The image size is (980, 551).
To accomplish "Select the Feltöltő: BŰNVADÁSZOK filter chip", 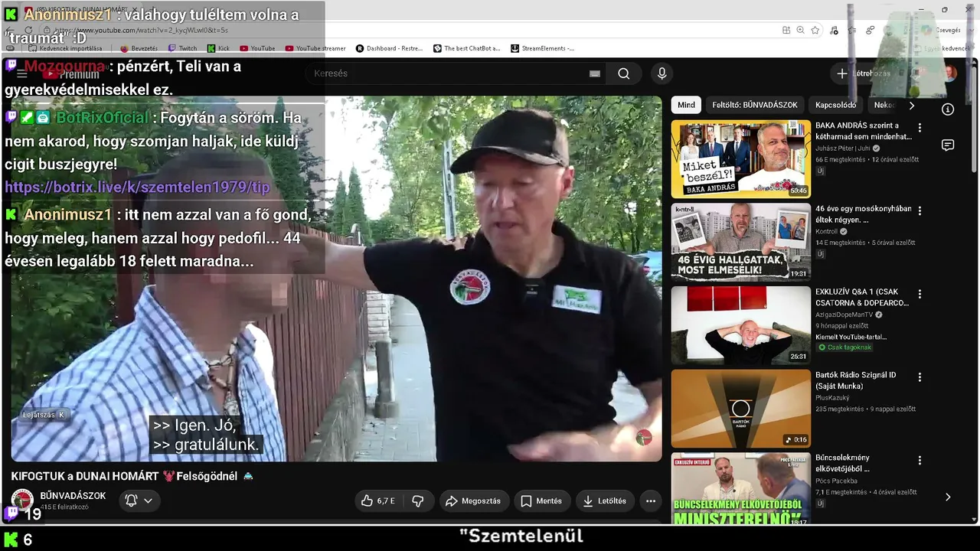I will pos(755,105).
